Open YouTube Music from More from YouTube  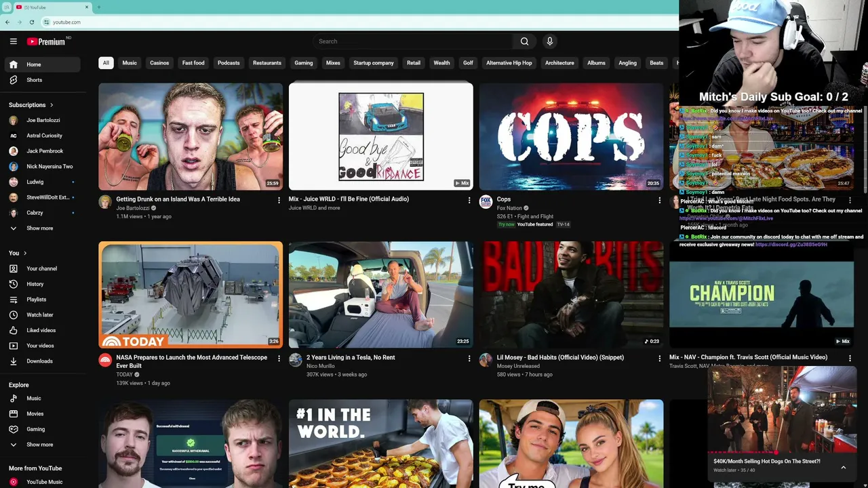[x=43, y=482]
